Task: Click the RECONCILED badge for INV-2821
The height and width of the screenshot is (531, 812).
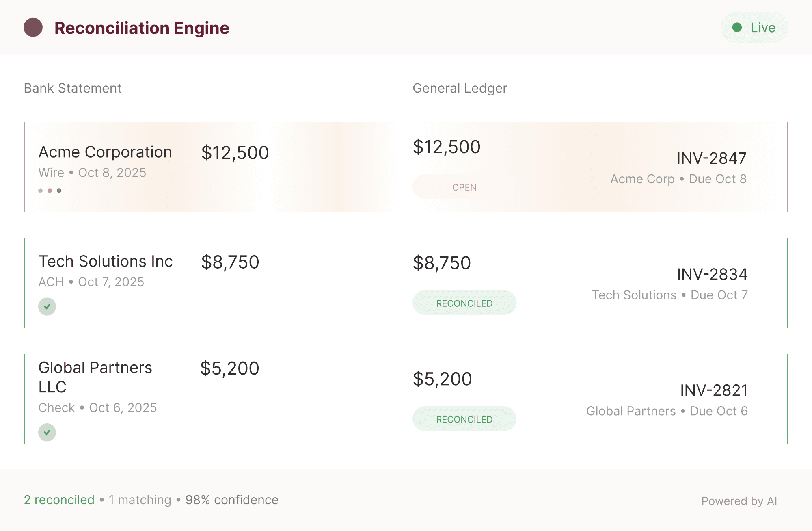Action: pyautogui.click(x=464, y=419)
